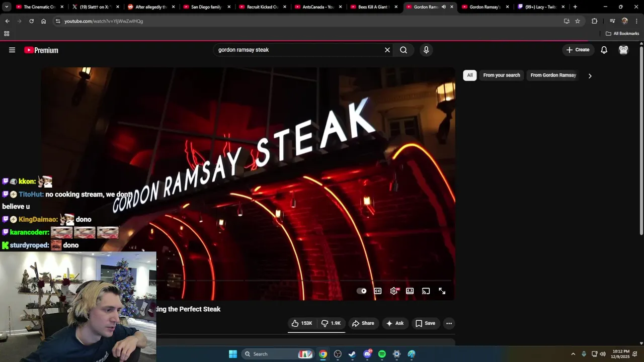Open the YouTube guide hamburger menu
This screenshot has height=362, width=644.
point(12,50)
